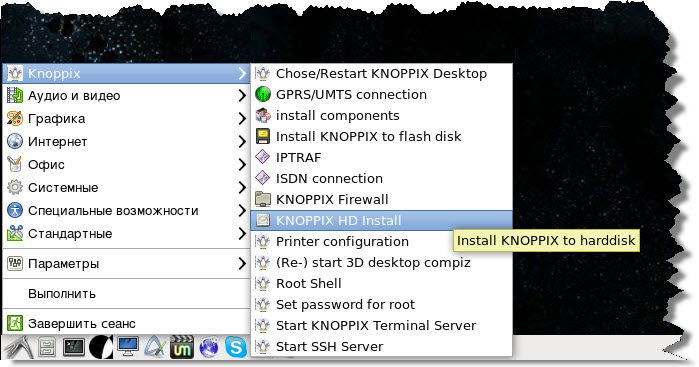The width and height of the screenshot is (699, 367).
Task: Open Printer configuration
Action: point(382,241)
